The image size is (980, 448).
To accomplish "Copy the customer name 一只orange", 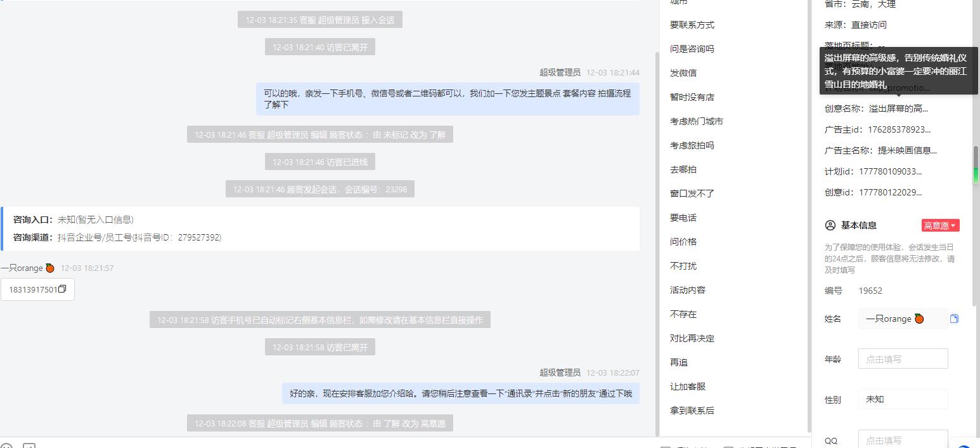I will tap(954, 319).
